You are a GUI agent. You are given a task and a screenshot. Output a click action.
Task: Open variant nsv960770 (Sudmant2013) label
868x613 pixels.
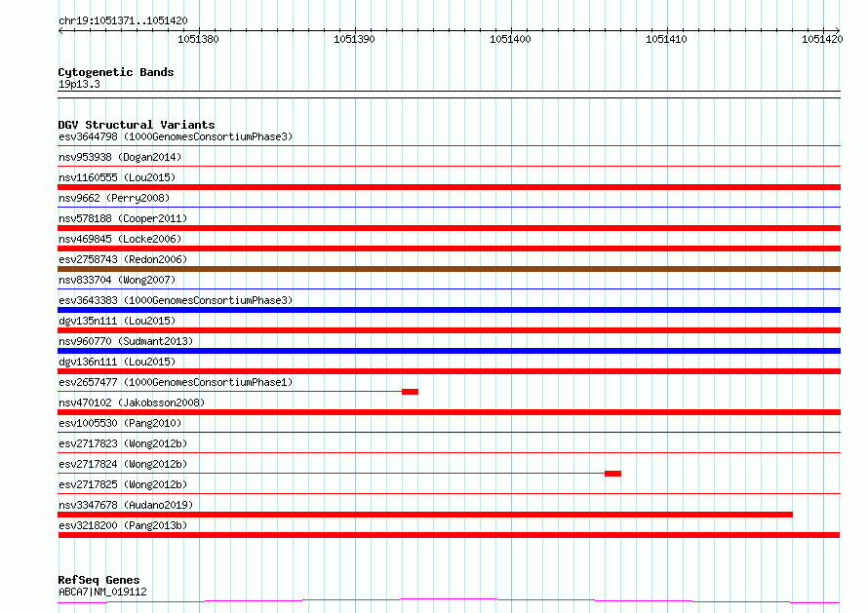coord(126,341)
